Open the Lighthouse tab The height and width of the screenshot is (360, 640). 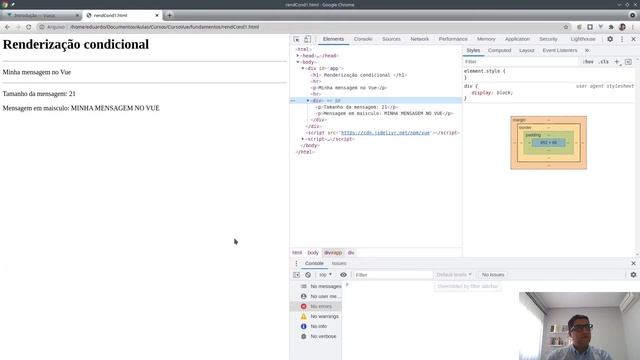(583, 39)
